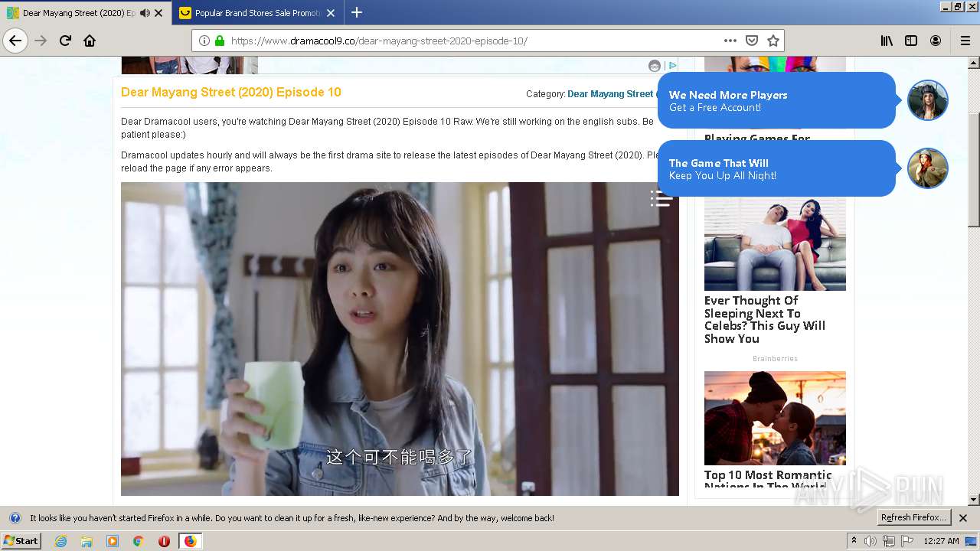
Task: Go back to the previous page
Action: click(15, 41)
